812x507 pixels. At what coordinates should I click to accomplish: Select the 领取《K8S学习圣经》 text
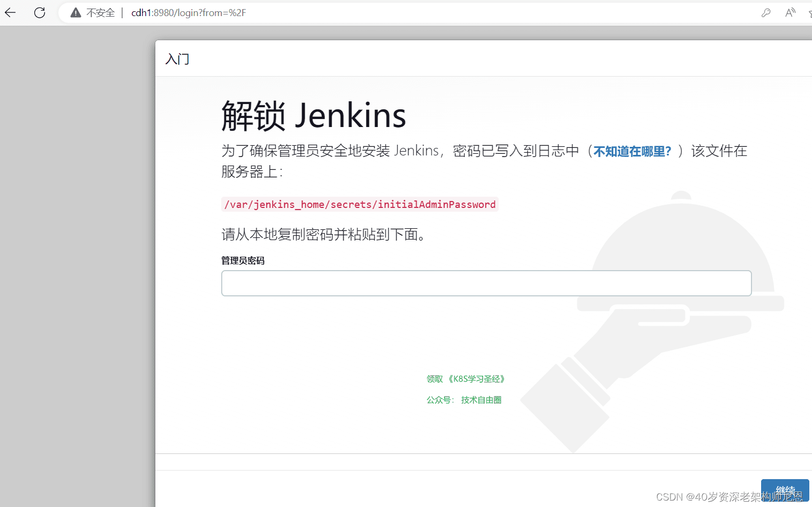click(466, 379)
